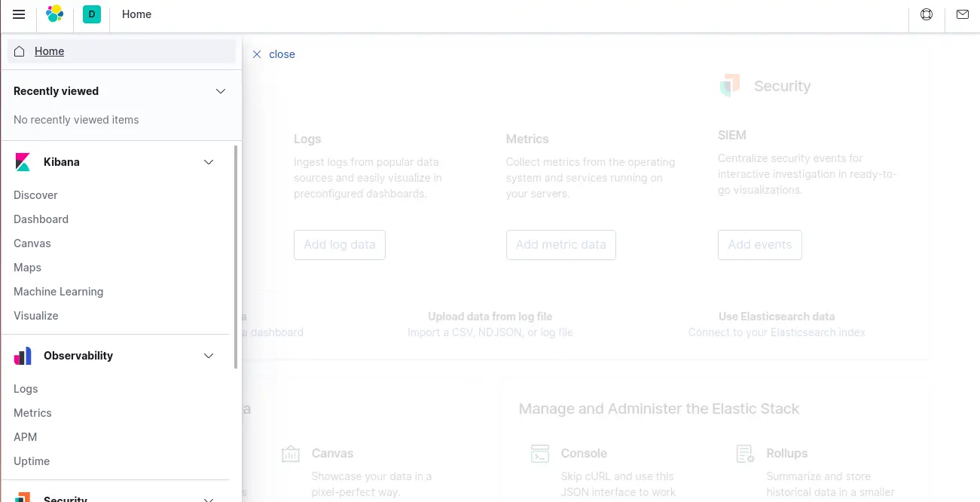
Task: Click the close link
Action: pyautogui.click(x=282, y=54)
